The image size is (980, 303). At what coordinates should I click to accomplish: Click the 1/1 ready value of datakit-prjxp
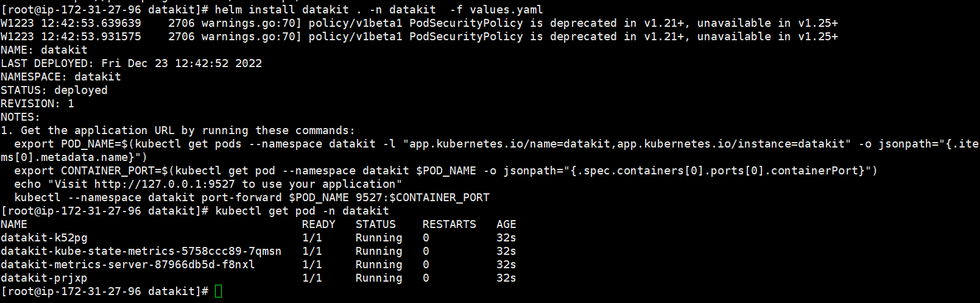pyautogui.click(x=312, y=278)
